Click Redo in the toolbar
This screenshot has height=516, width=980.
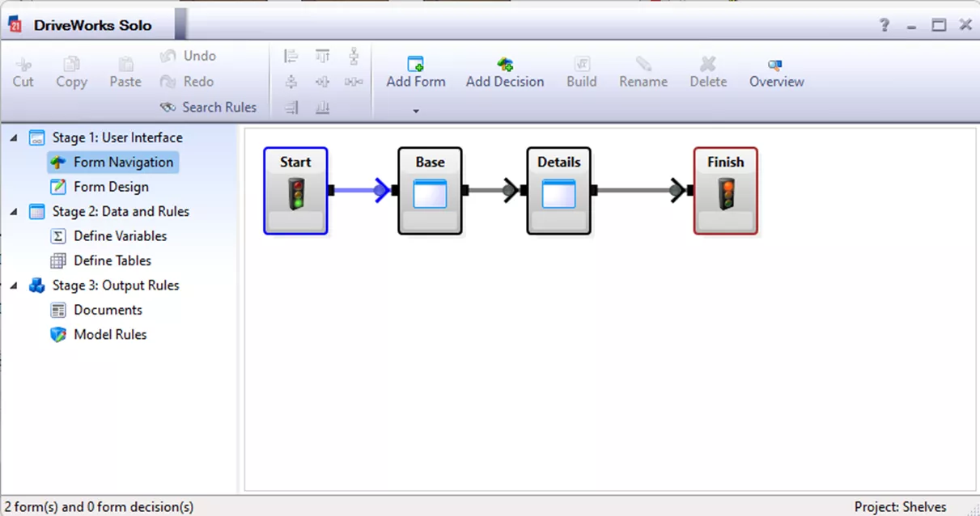coord(187,82)
